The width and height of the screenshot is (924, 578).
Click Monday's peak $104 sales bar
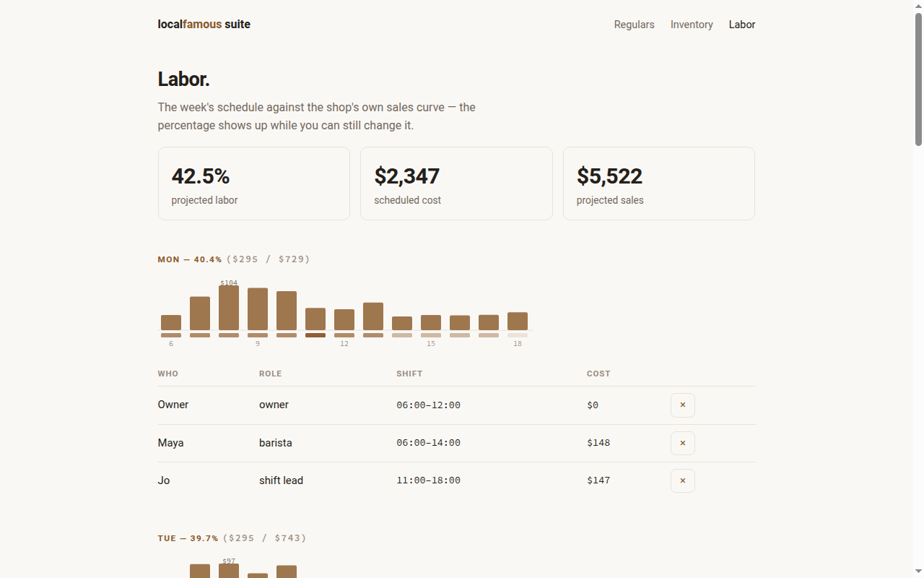[x=229, y=308]
